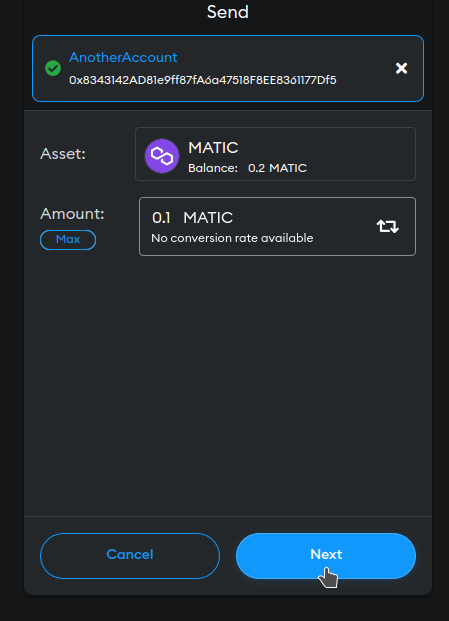Select the AnotherAccount recipient name
The height and width of the screenshot is (621, 449).
[x=123, y=57]
